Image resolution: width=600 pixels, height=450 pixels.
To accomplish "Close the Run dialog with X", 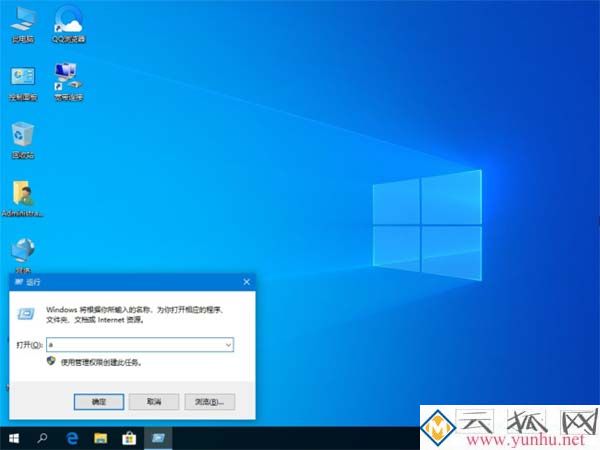I will [246, 282].
